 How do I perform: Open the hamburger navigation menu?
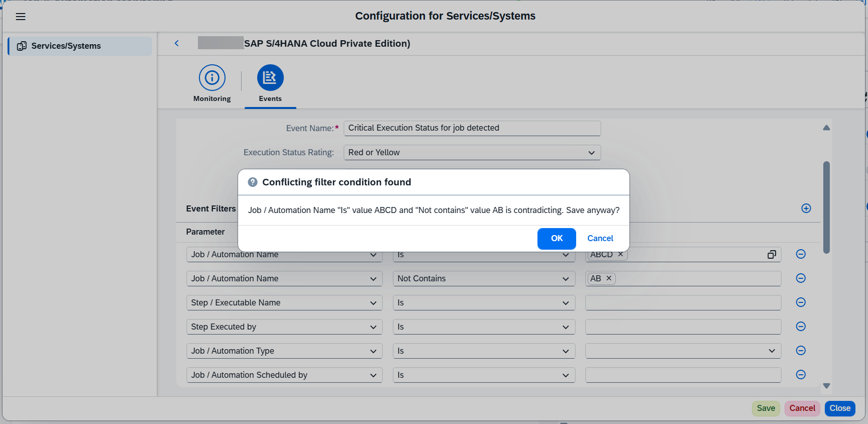pos(21,17)
